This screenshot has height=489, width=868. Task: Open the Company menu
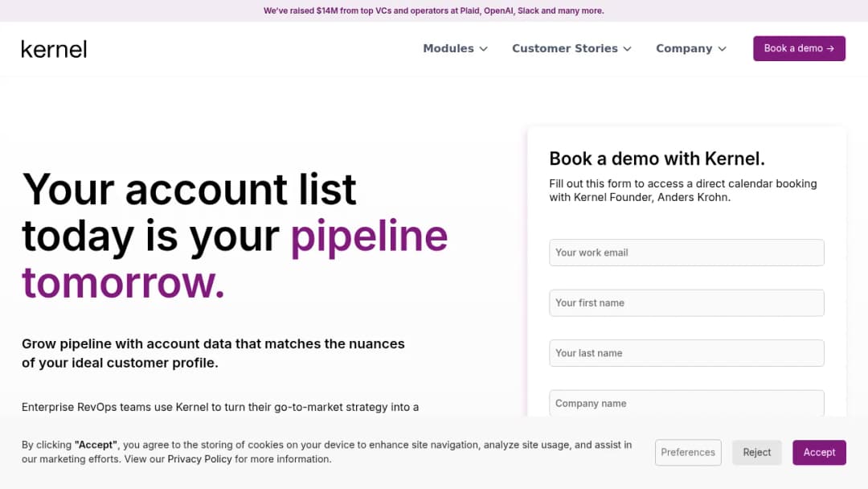(x=691, y=49)
